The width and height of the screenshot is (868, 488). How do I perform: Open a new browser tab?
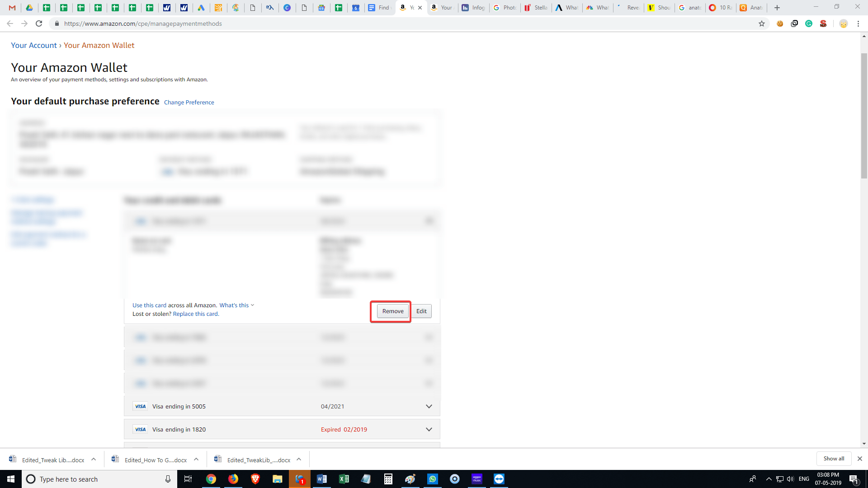pos(777,8)
